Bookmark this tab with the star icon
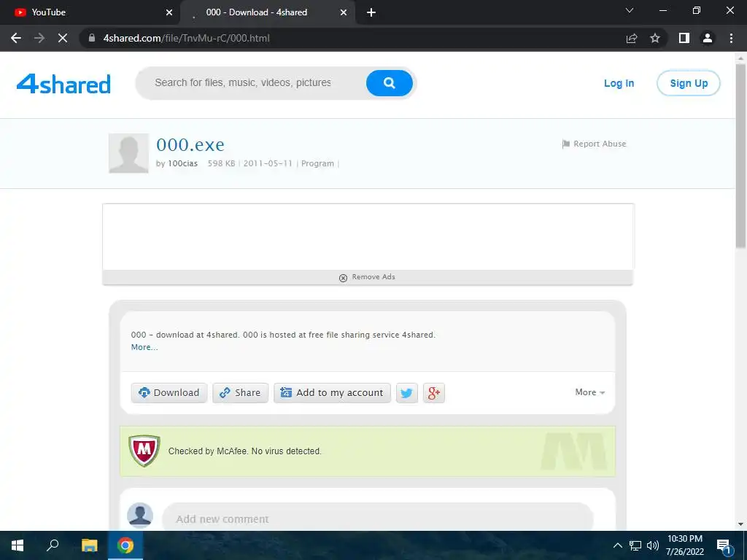The height and width of the screenshot is (560, 747). 655,38
